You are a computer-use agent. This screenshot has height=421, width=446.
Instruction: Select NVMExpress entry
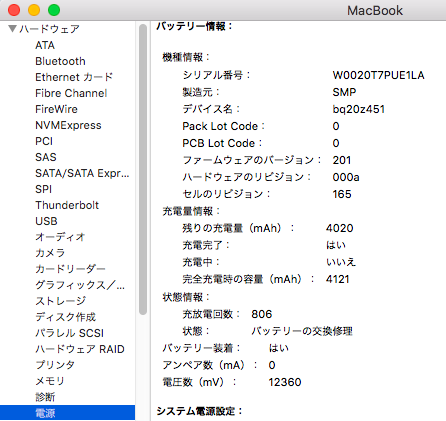click(x=68, y=125)
